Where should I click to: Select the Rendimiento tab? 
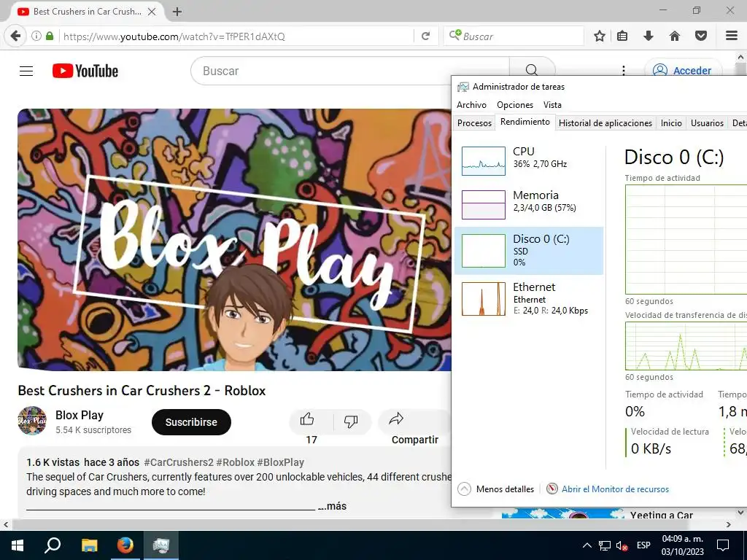(x=525, y=122)
